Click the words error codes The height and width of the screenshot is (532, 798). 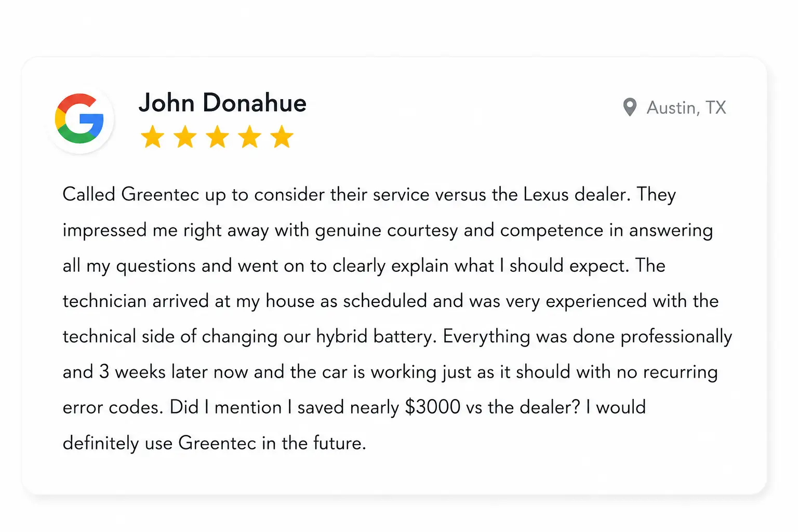point(113,407)
